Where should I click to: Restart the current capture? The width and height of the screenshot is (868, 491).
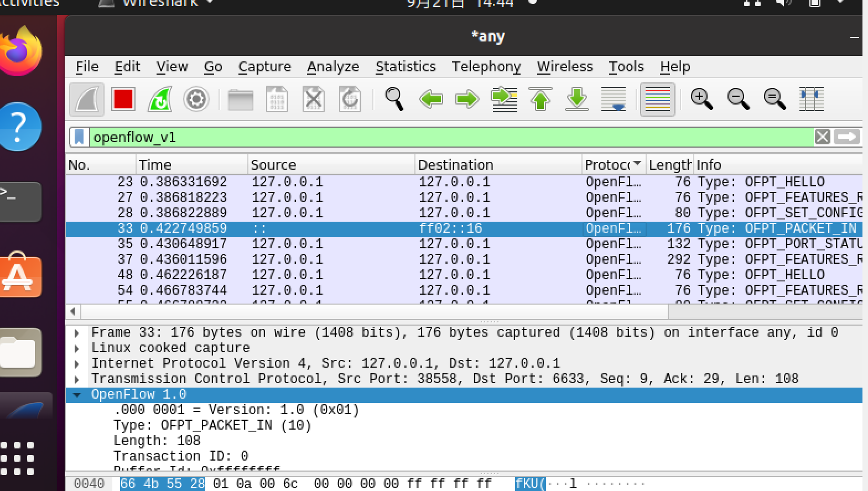160,100
